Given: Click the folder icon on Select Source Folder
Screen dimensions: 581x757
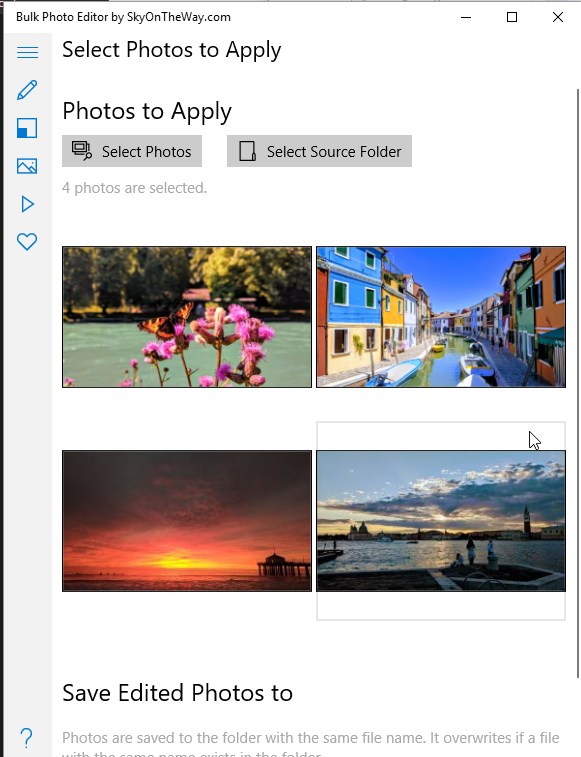Looking at the screenshot, I should (247, 151).
